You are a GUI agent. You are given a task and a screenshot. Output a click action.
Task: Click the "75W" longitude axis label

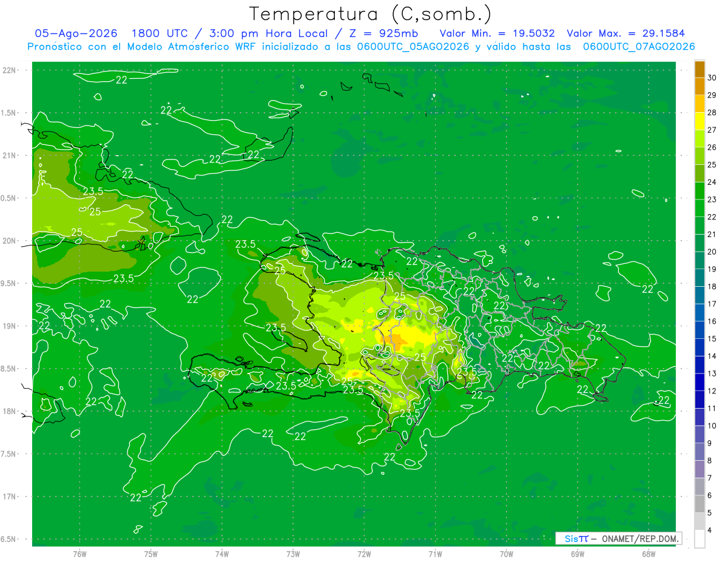click(x=151, y=554)
